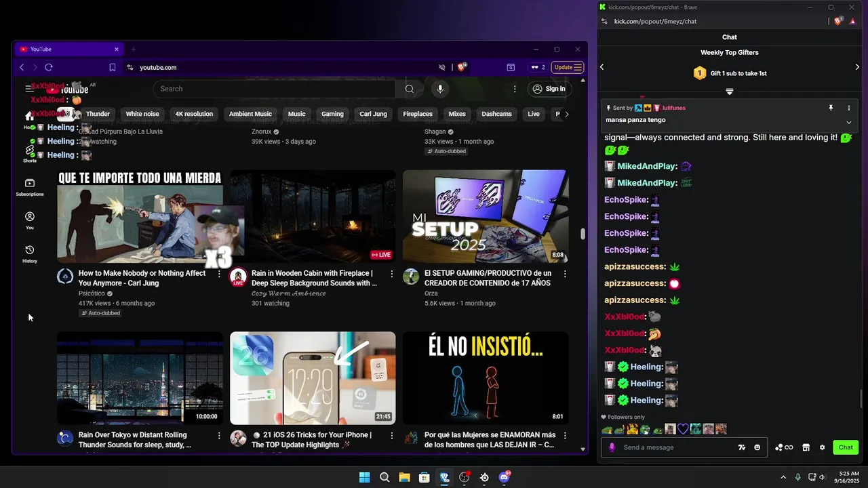Open taskbar Search
Viewport: 868px width, 488px height.
(x=384, y=477)
